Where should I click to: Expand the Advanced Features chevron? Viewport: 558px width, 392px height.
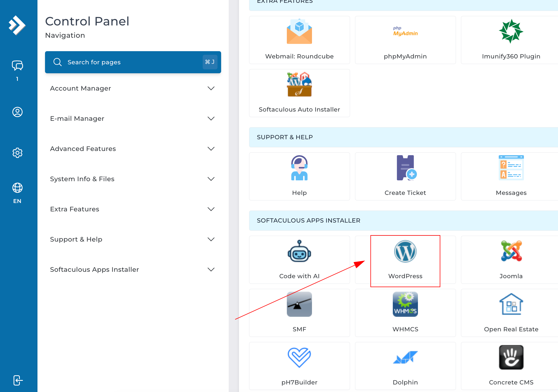211,149
